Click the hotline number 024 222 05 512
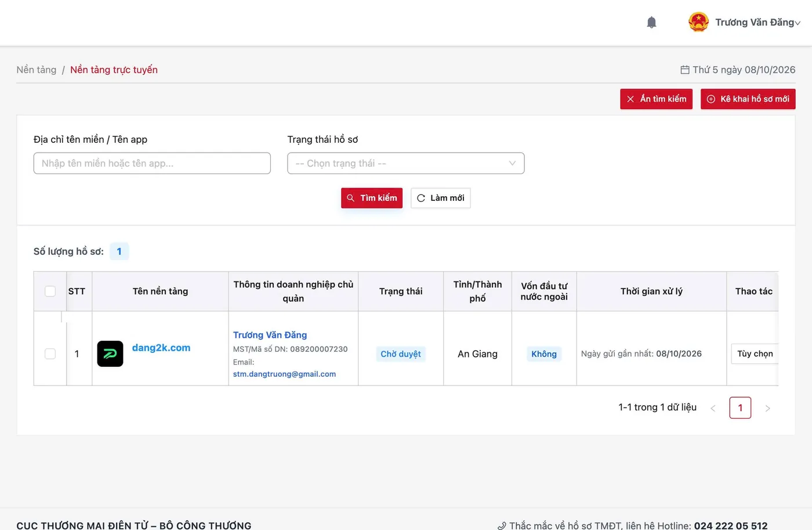This screenshot has width=812, height=530. coord(731,525)
